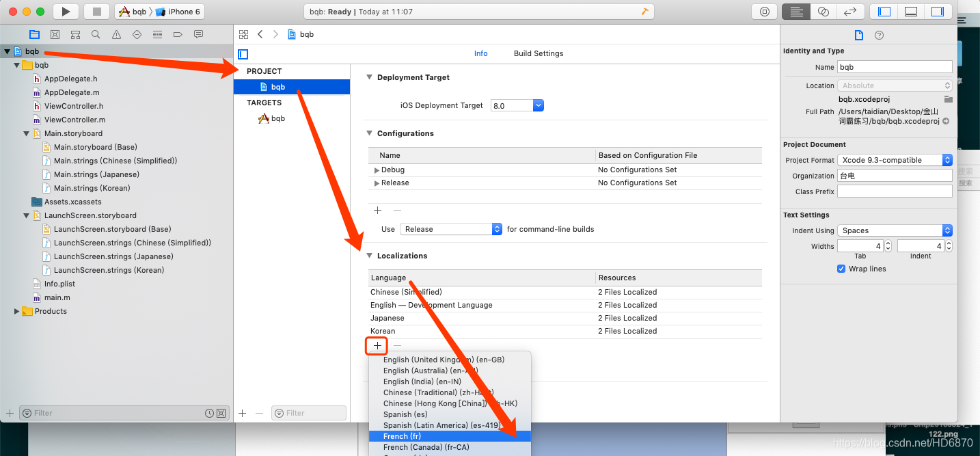Toggle the Debug area visibility
980x456 pixels.
pyautogui.click(x=910, y=12)
